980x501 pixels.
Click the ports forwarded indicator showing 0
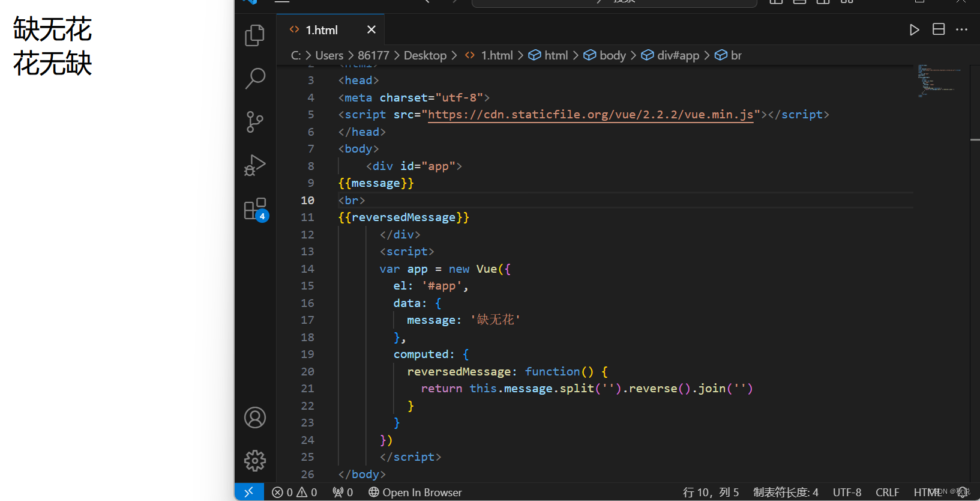click(343, 492)
